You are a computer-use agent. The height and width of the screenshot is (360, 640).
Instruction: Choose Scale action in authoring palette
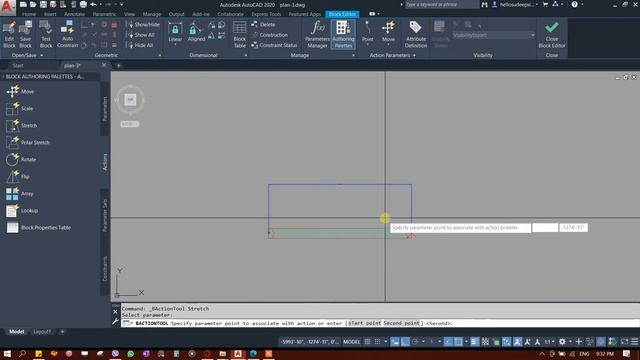(x=20, y=109)
